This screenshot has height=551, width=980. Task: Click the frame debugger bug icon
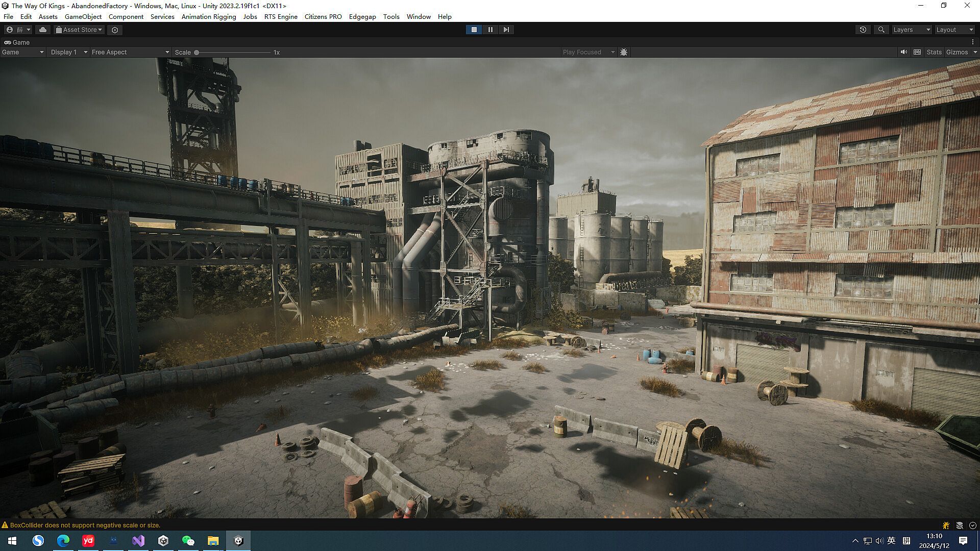[x=623, y=52]
